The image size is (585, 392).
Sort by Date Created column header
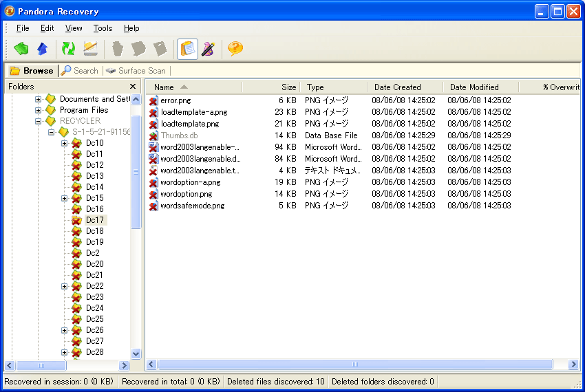pyautogui.click(x=405, y=87)
